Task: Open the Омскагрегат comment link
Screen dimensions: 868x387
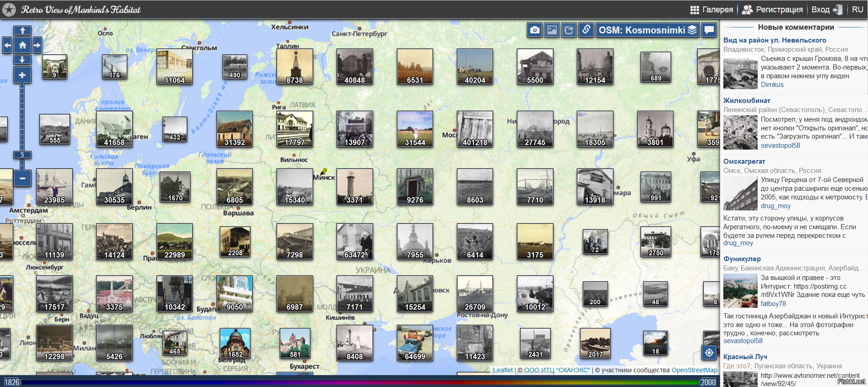Action: [x=744, y=161]
